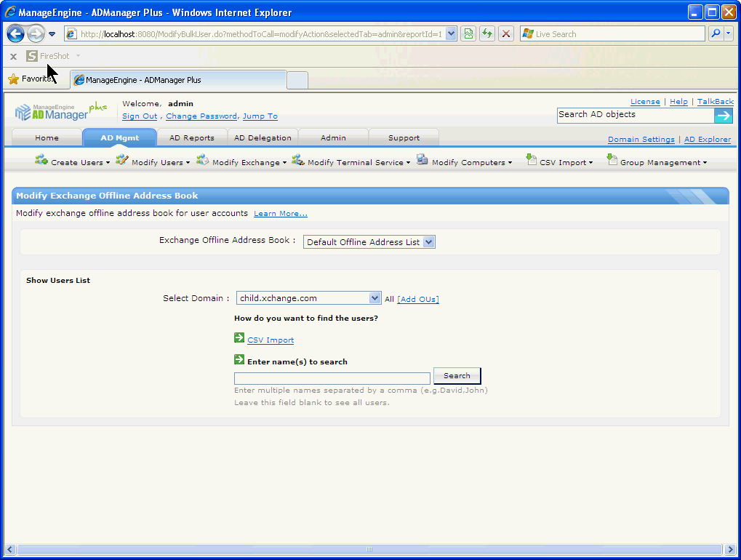Viewport: 741px width, 560px height.
Task: Click the Modify Users toolbar icon
Action: (122, 161)
